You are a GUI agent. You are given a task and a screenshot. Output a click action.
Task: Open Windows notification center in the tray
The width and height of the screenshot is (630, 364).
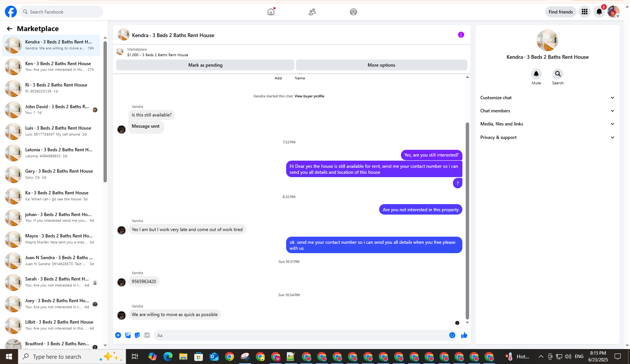(x=618, y=357)
